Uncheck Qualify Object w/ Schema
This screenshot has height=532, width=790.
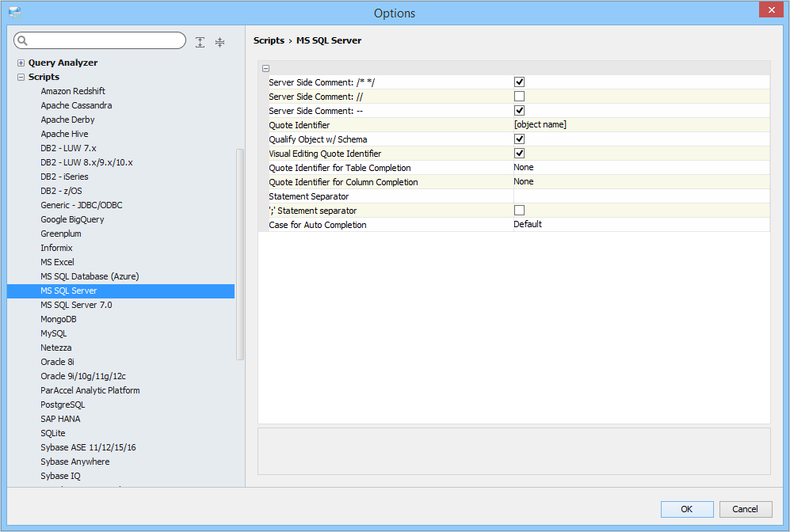click(x=519, y=139)
